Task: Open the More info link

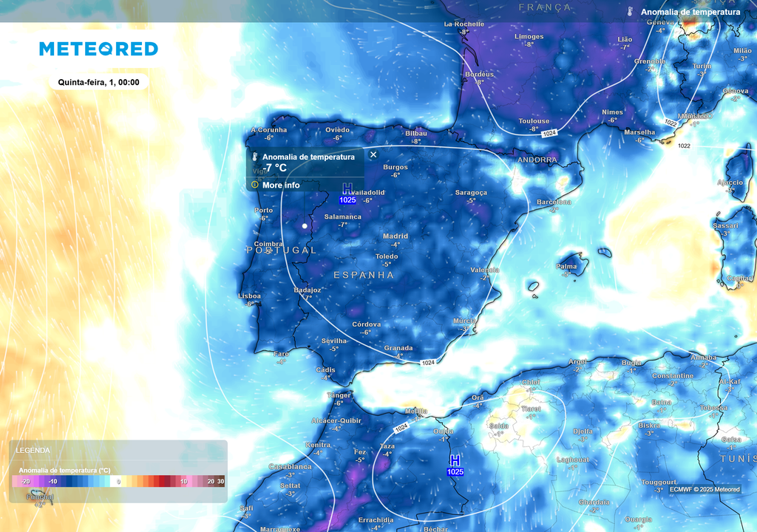Action: [x=281, y=185]
